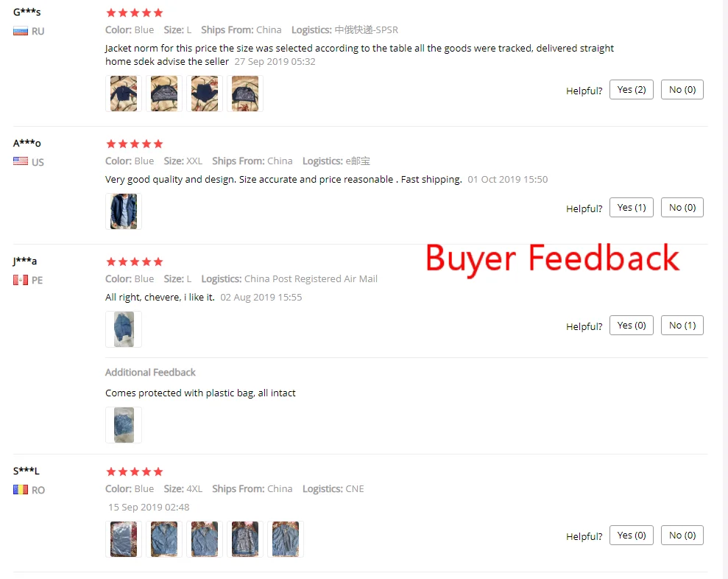This screenshot has width=728, height=579.
Task: Open first thumbnail in S***L's review
Action: point(124,539)
